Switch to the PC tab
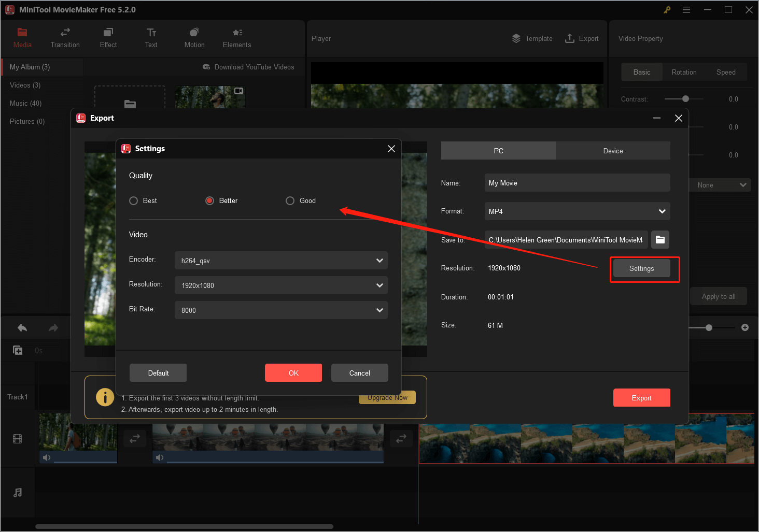The height and width of the screenshot is (532, 759). (498, 151)
